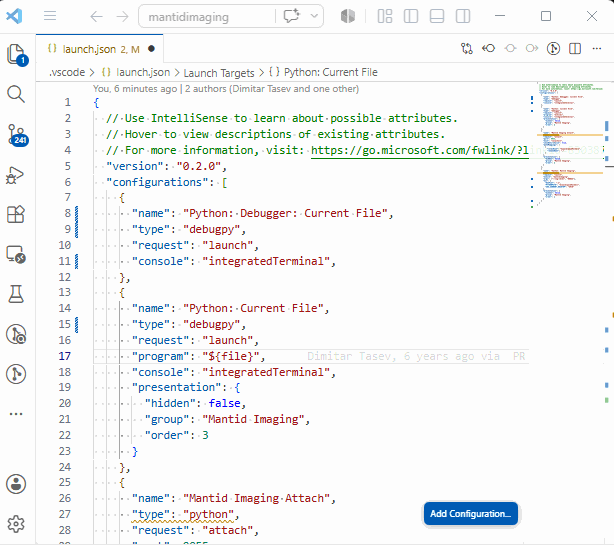Viewport: 614px width, 545px height.
Task: Click the mantidimaging command center search box
Action: pos(207,16)
